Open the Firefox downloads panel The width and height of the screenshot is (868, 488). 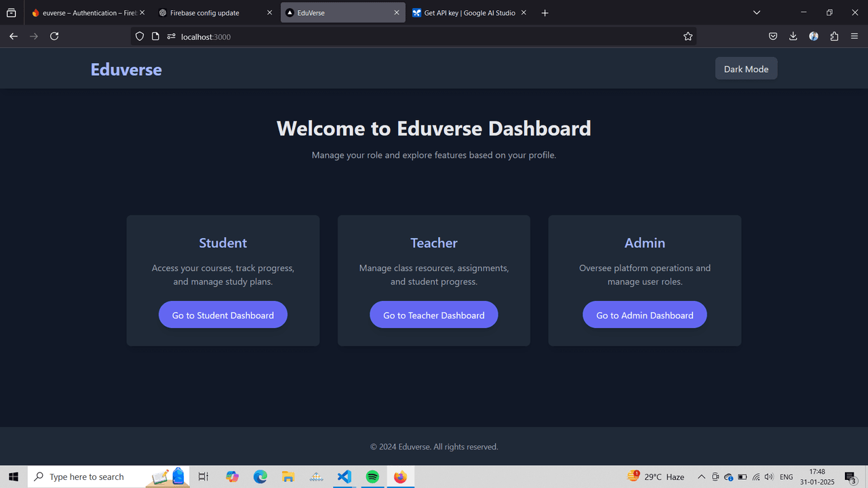tap(793, 37)
